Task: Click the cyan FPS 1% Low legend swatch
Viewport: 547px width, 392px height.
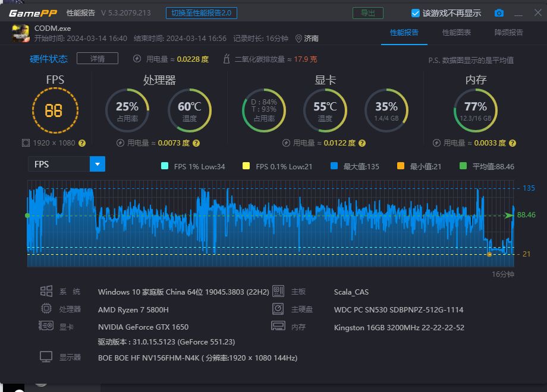Action: pos(165,166)
